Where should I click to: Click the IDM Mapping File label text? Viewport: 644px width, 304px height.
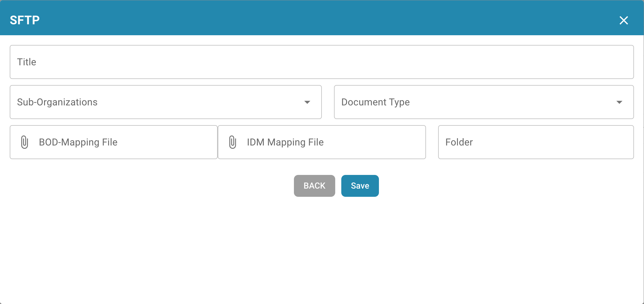pyautogui.click(x=285, y=142)
